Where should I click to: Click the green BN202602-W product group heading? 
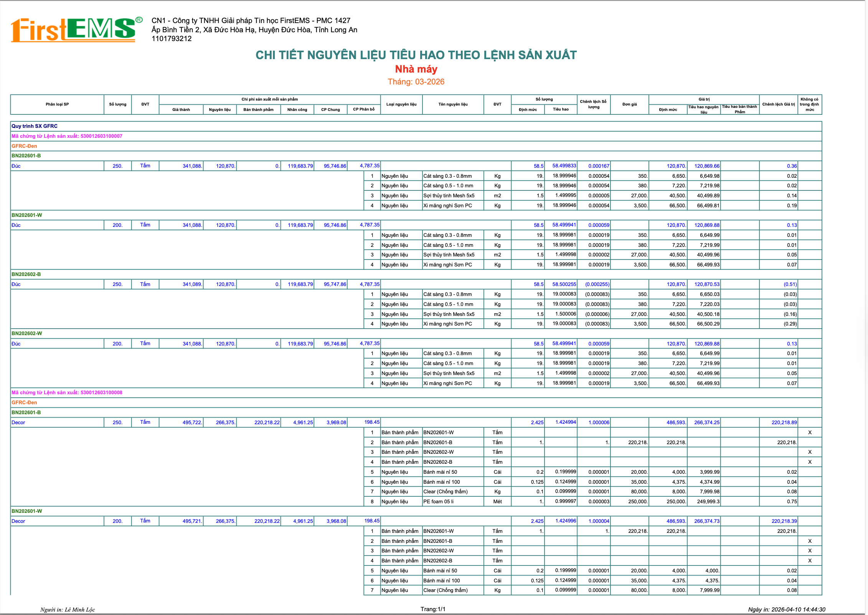click(x=27, y=334)
